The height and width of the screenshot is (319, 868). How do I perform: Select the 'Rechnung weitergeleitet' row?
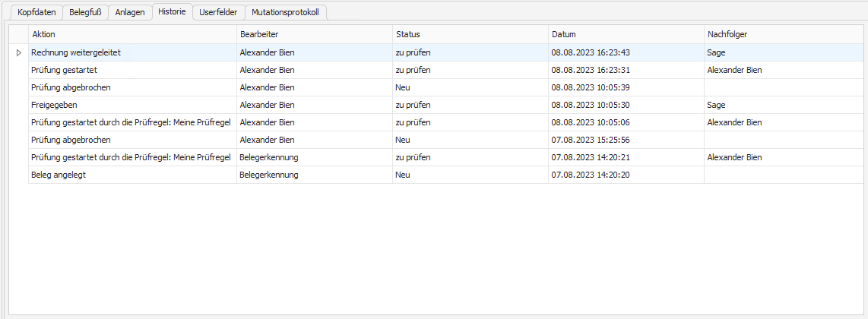[76, 52]
